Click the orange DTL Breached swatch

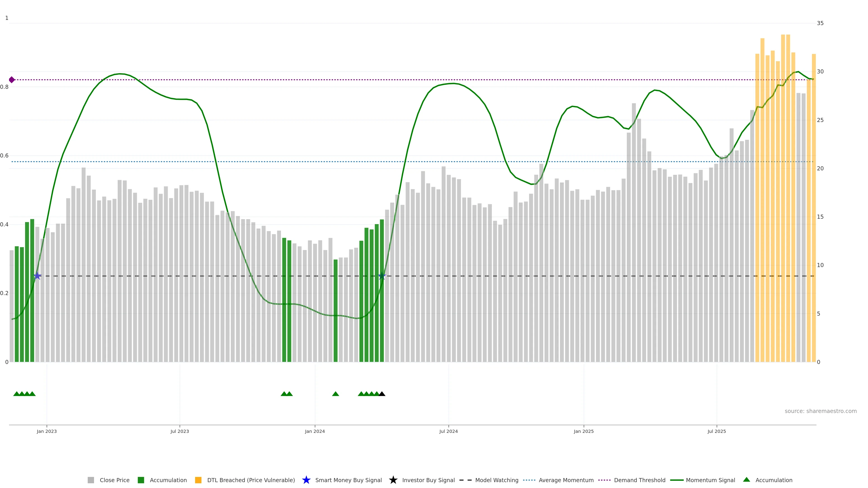198,480
